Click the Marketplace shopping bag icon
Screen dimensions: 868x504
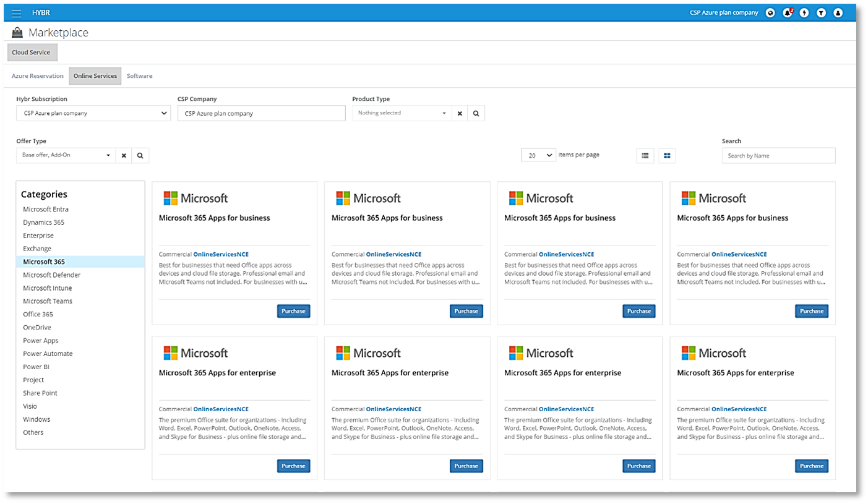17,33
